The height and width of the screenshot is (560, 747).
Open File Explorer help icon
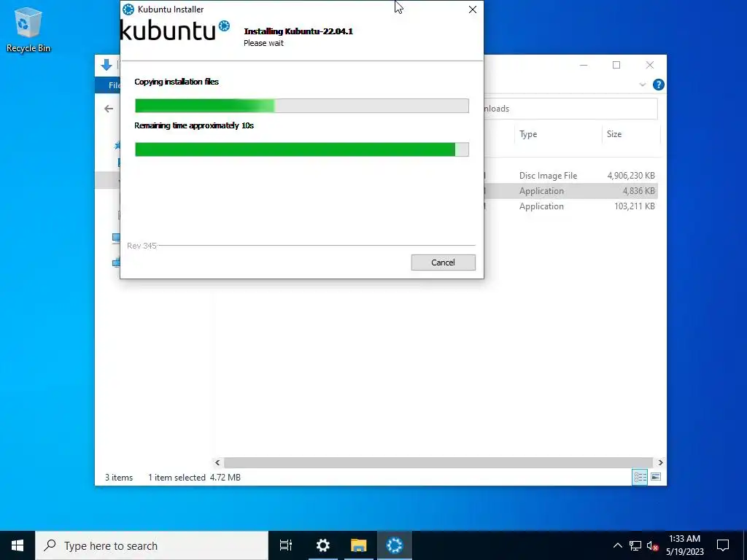659,85
